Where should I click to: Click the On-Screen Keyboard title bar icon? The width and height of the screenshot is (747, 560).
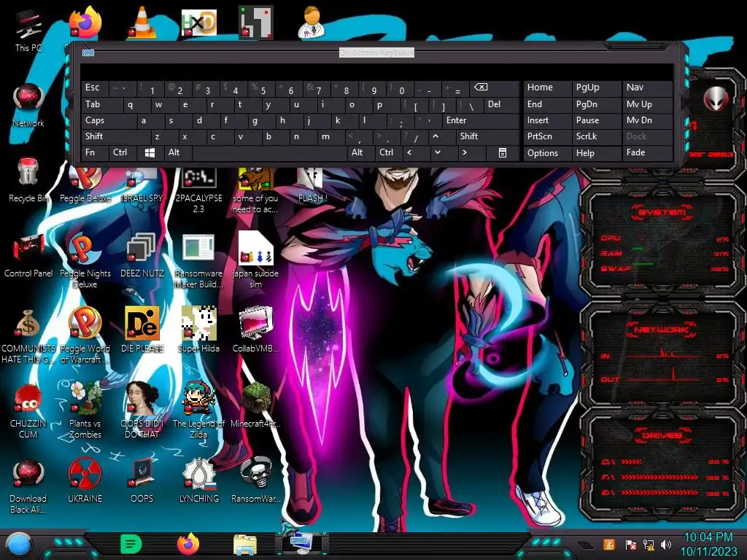pos(88,52)
